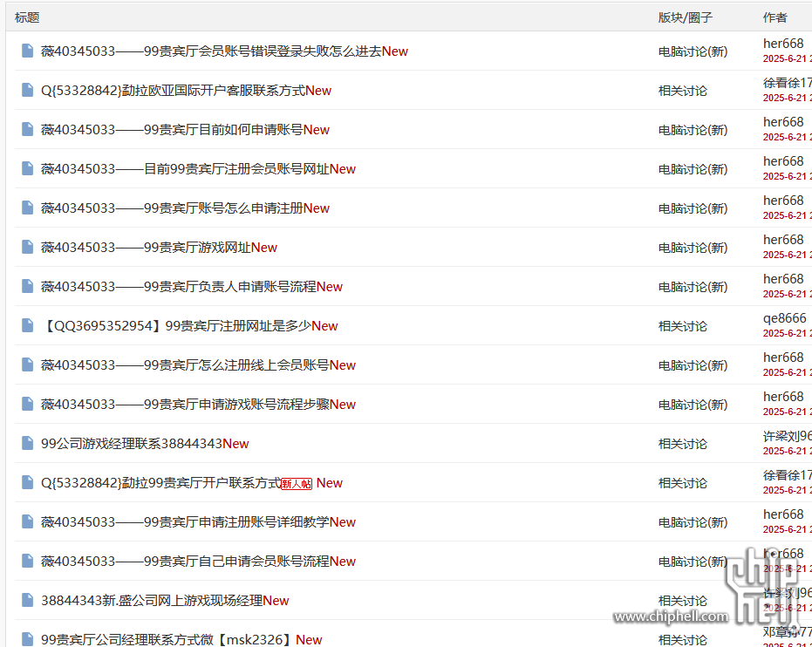Open author 徐看徐 in 勐拉欧亚国际 row

click(x=787, y=83)
